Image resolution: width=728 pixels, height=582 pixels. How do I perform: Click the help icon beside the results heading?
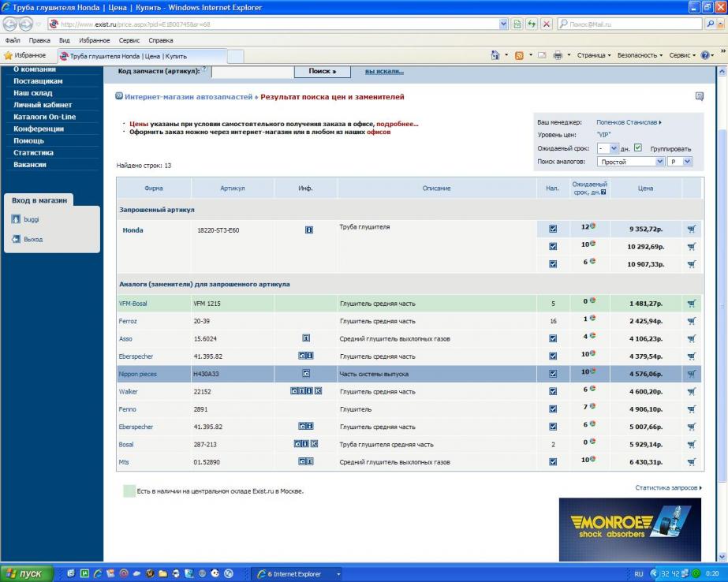[x=700, y=96]
